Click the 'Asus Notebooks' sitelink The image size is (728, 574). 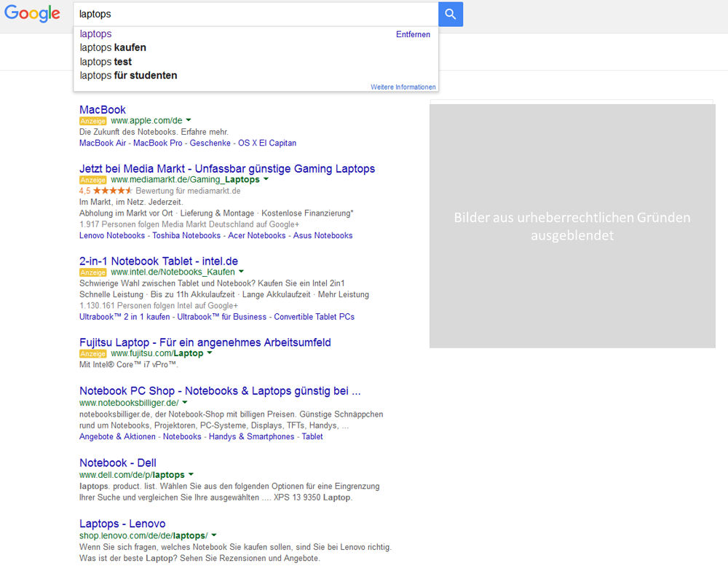point(321,235)
